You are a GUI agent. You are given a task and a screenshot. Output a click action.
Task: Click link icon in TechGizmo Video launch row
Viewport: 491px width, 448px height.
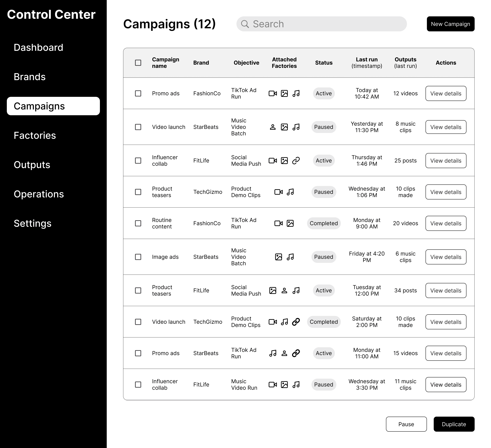(296, 322)
